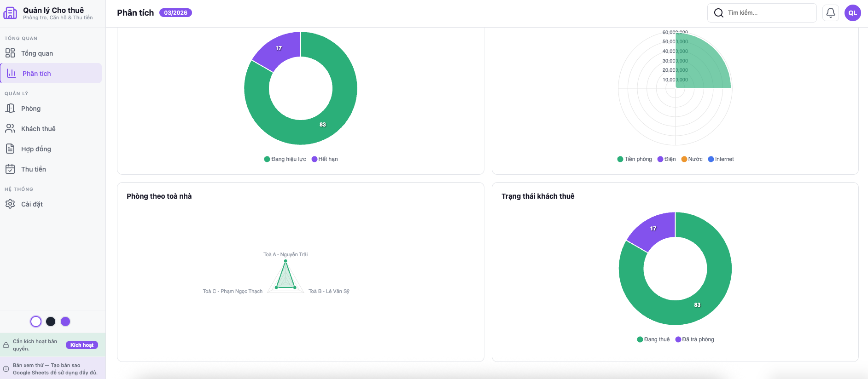Toggle the Hết hạn legend item
The image size is (868, 379).
tap(325, 159)
